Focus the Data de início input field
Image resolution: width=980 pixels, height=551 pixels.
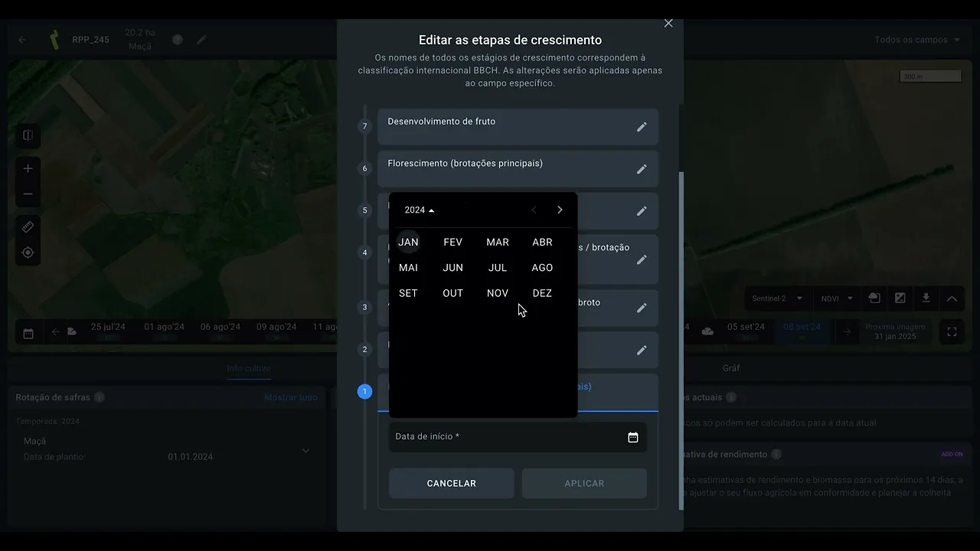518,437
